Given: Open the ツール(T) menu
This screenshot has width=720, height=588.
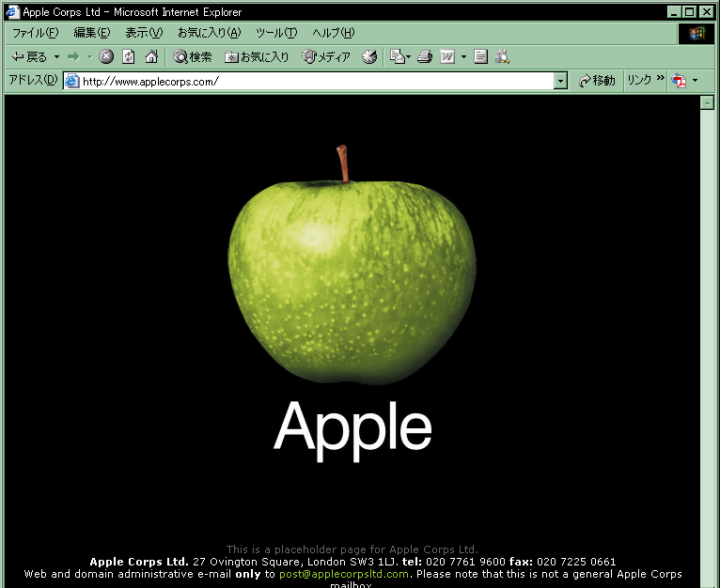Looking at the screenshot, I should [x=276, y=33].
